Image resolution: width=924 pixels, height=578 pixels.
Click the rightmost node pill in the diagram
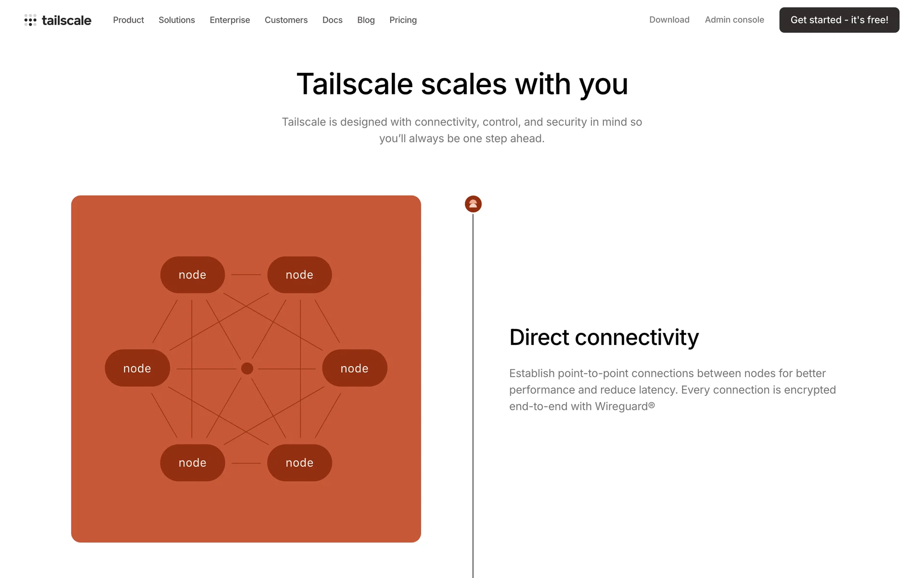[354, 368]
